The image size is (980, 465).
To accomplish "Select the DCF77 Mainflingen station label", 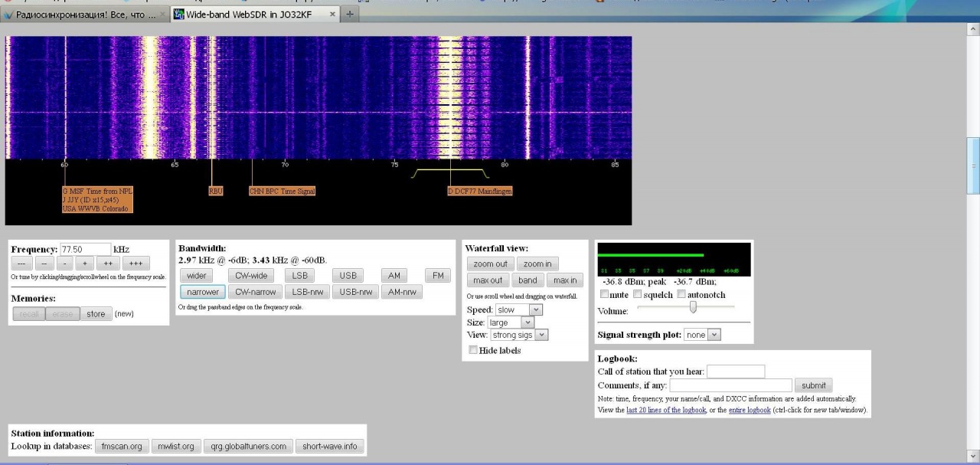I will (x=480, y=191).
